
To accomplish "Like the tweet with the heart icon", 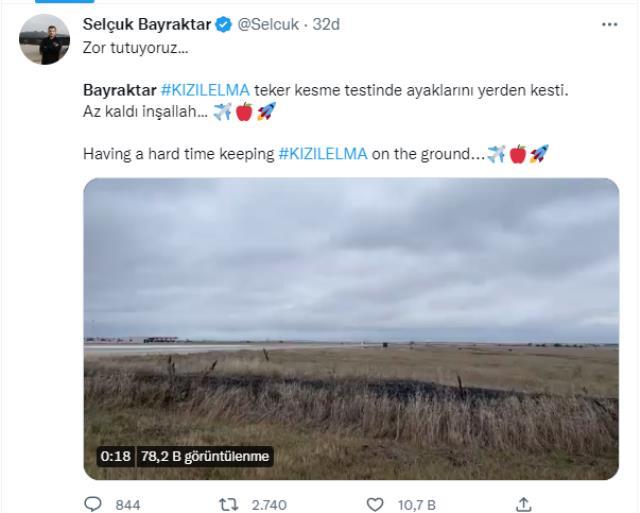I will pos(374,504).
